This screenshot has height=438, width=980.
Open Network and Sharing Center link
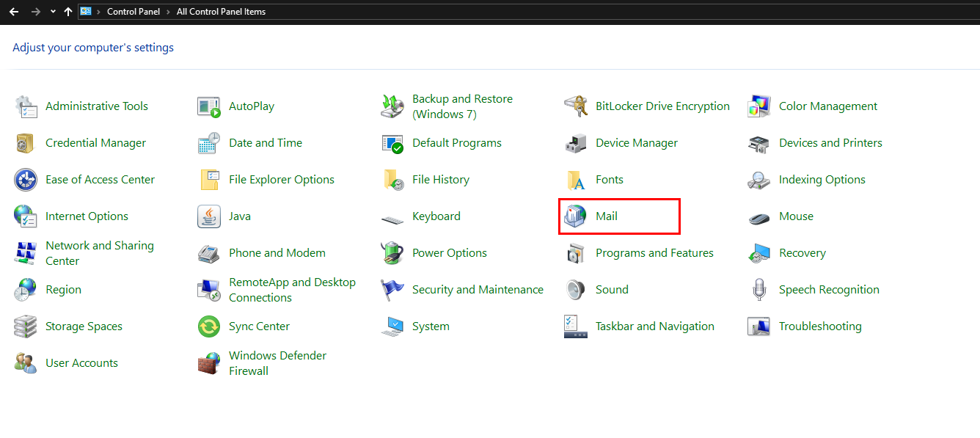tap(99, 253)
